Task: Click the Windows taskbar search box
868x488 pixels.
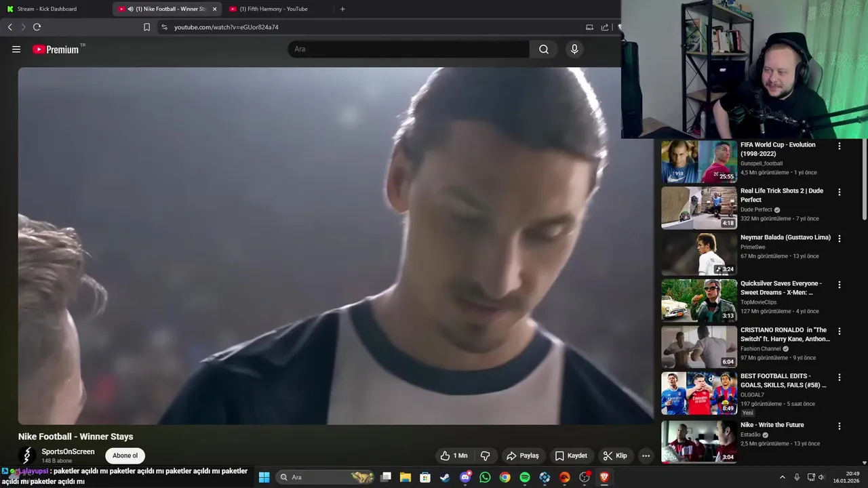Action: [x=326, y=477]
